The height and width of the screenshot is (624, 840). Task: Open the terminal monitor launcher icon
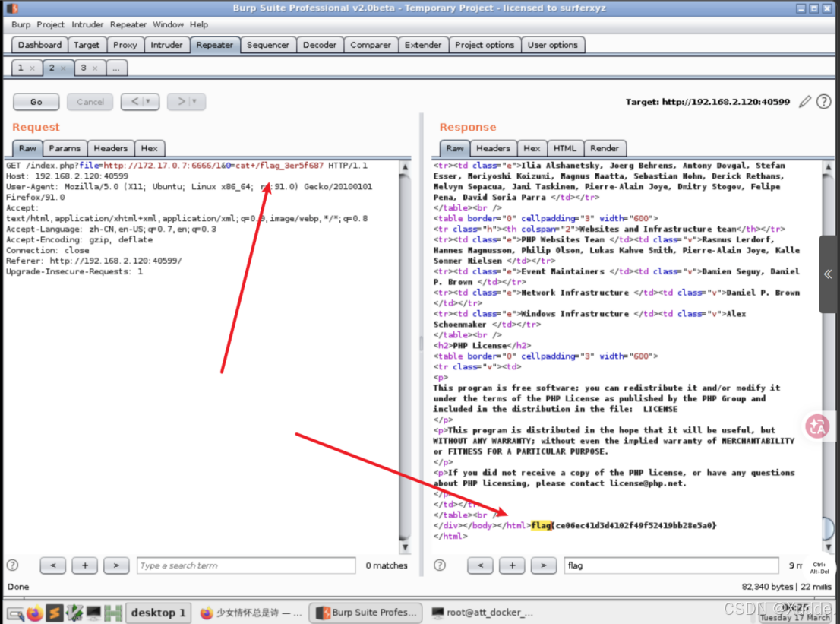[93, 612]
